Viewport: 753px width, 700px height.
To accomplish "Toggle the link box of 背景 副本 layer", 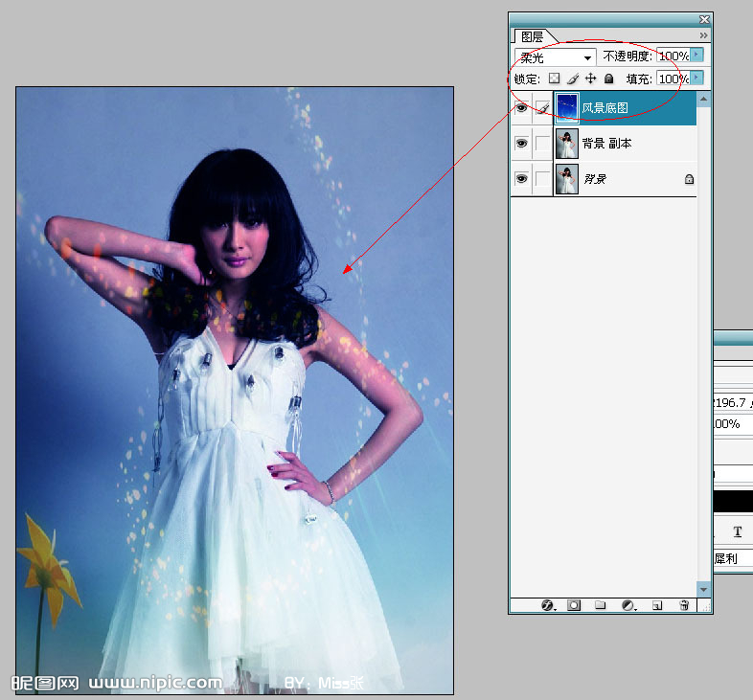I will (x=542, y=143).
